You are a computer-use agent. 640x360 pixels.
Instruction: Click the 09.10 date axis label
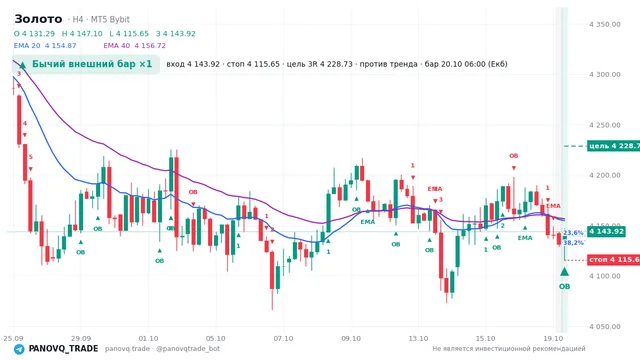pos(351,338)
